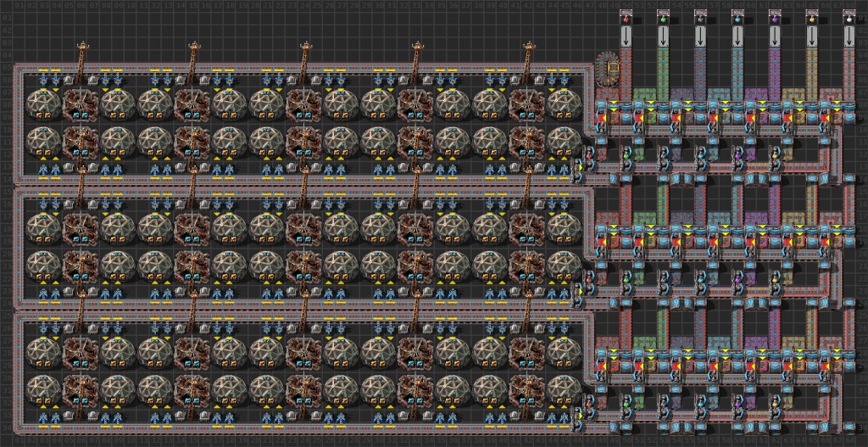The width and height of the screenshot is (868, 447).
Task: Click row label "01" on the right ruler
Action: click(x=863, y=18)
